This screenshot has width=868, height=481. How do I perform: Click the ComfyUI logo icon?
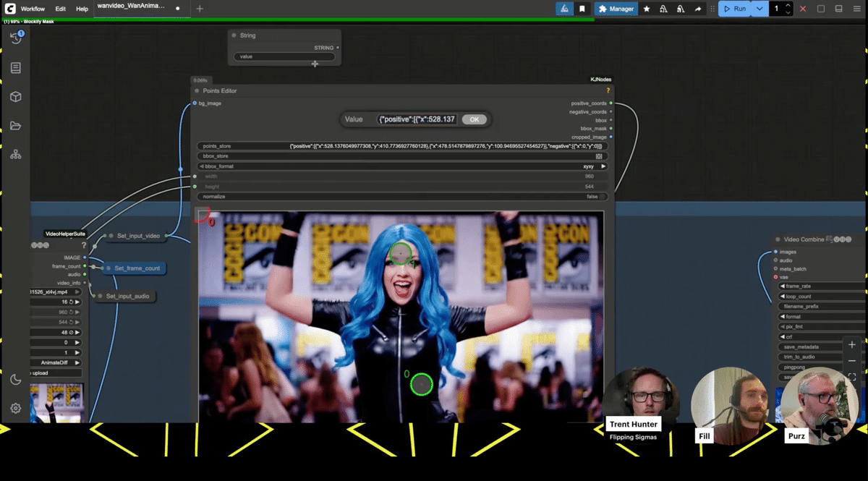point(10,9)
